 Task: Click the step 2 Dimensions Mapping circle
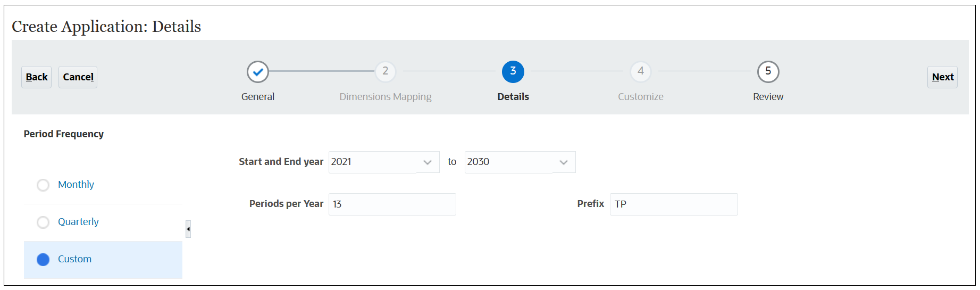pyautogui.click(x=386, y=71)
